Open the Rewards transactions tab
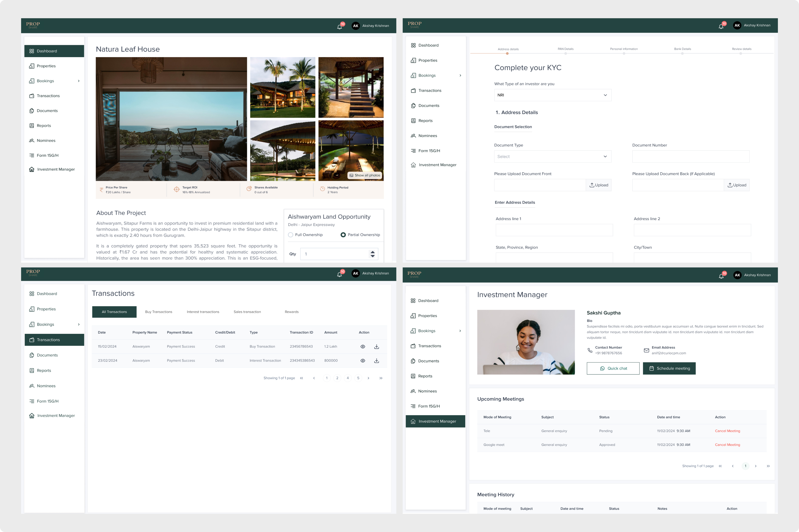The image size is (799, 532). 291,312
